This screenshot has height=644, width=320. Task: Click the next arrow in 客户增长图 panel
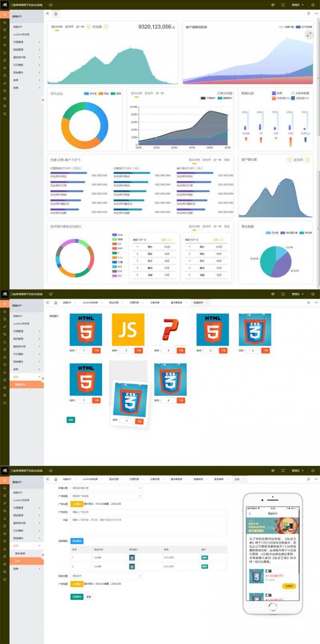click(x=308, y=160)
